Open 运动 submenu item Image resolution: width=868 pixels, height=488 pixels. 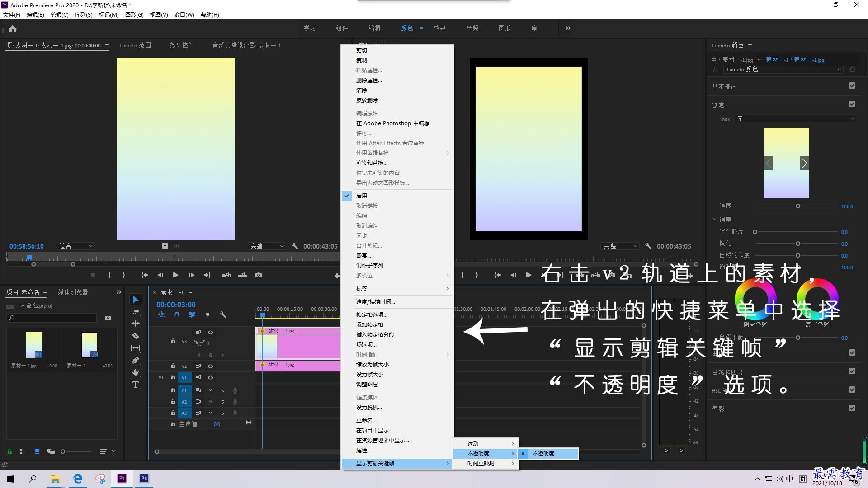pyautogui.click(x=486, y=444)
